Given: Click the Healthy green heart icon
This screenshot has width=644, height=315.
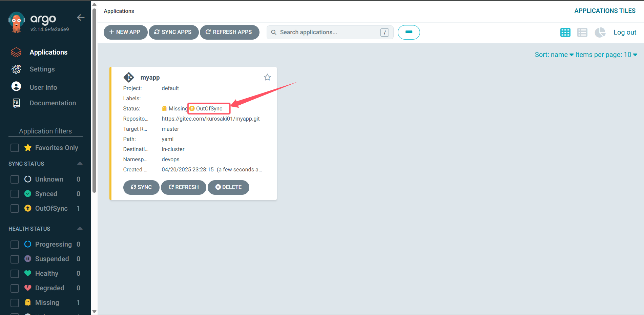Looking at the screenshot, I should click(28, 273).
